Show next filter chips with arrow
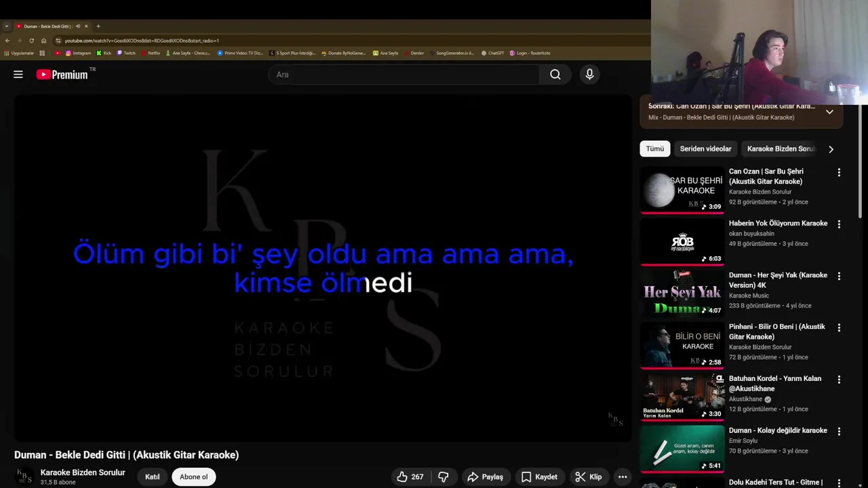Image resolution: width=868 pixels, height=488 pixels. (831, 149)
